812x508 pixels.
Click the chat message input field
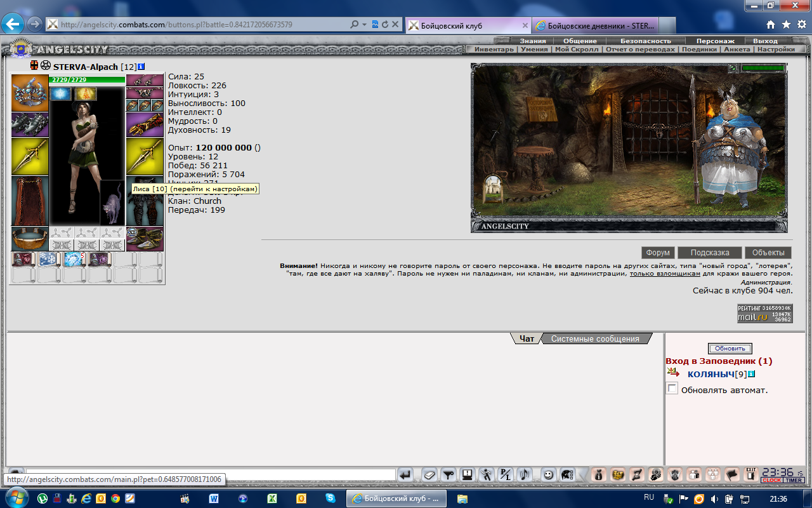pyautogui.click(x=211, y=474)
